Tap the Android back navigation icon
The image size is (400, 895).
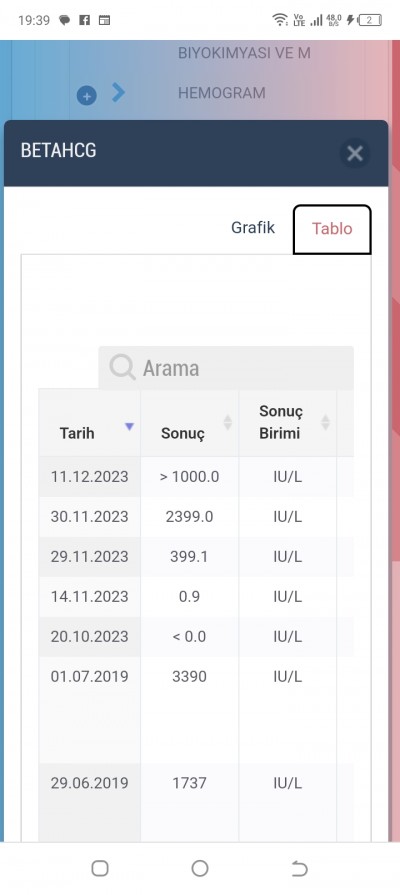click(300, 869)
